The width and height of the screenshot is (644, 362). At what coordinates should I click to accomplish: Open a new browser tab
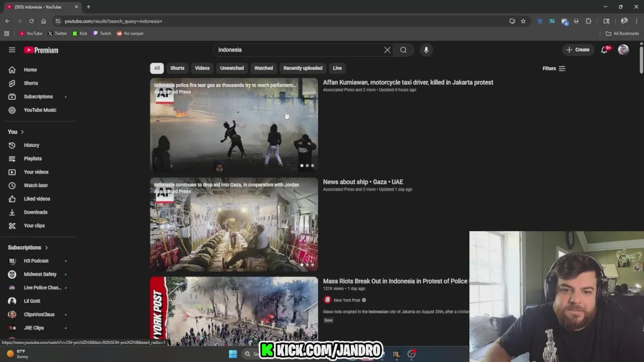click(x=89, y=7)
